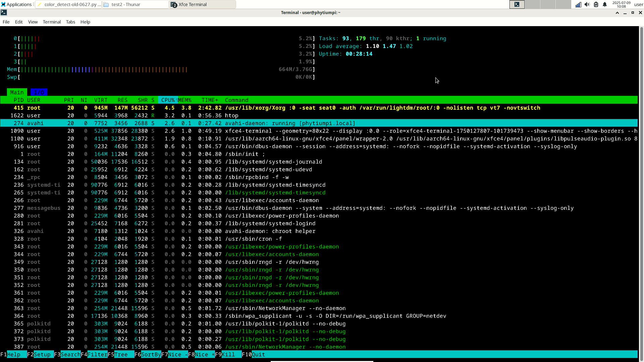Click the Mem usage meter bar
The width and height of the screenshot is (644, 362).
[161, 69]
